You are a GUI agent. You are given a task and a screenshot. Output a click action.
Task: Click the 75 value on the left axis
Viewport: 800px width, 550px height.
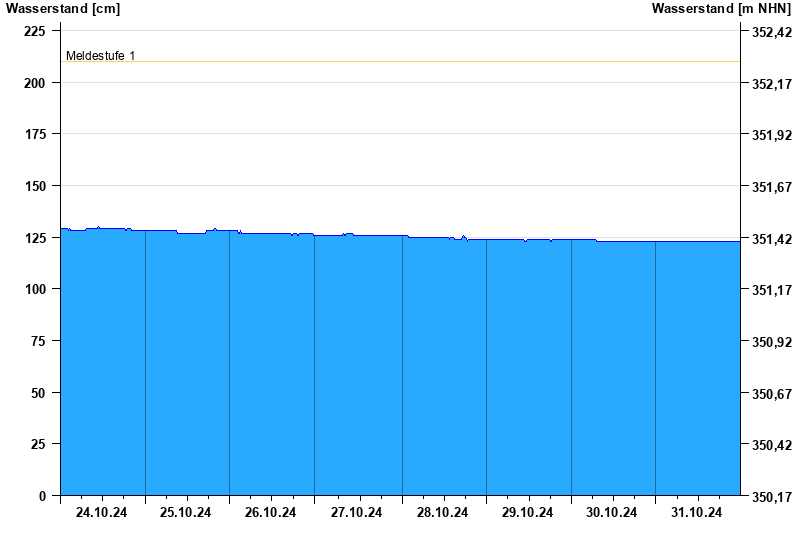[x=39, y=341]
